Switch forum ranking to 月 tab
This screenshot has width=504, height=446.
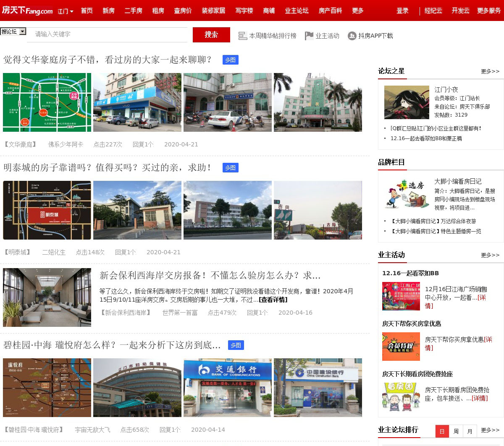click(x=470, y=431)
